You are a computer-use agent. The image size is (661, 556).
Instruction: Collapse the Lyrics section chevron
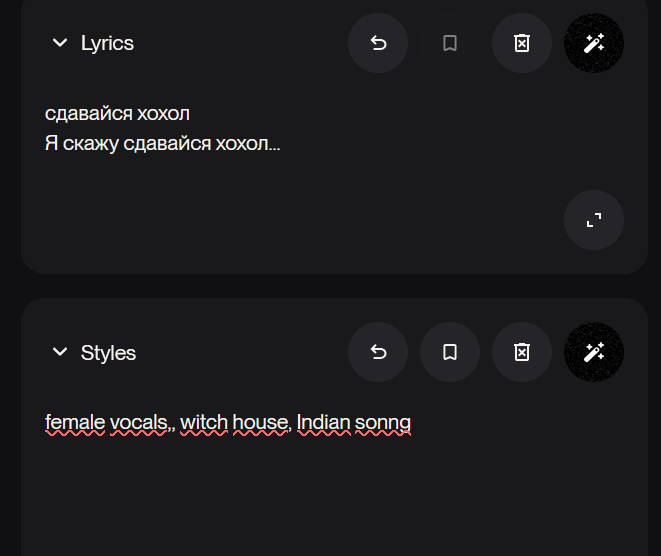point(60,43)
